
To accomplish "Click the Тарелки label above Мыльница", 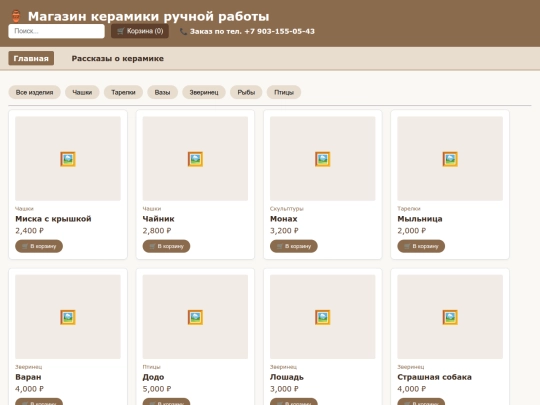I will click(x=409, y=209).
